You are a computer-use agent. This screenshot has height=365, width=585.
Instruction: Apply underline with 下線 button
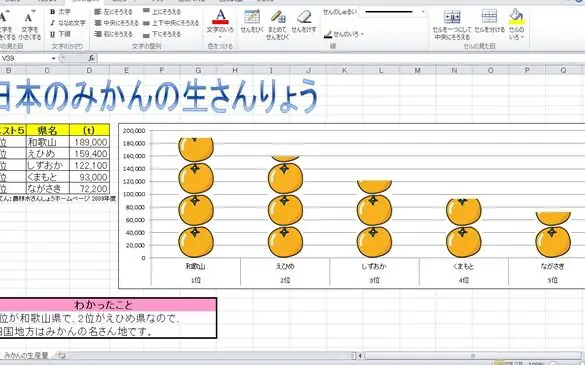(x=60, y=34)
